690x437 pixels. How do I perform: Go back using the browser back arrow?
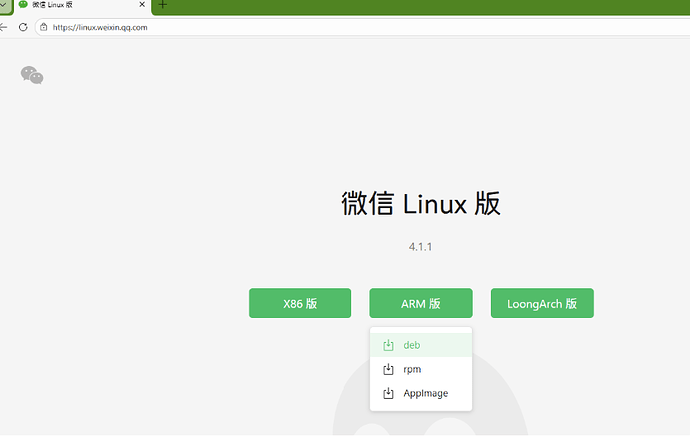(x=4, y=27)
